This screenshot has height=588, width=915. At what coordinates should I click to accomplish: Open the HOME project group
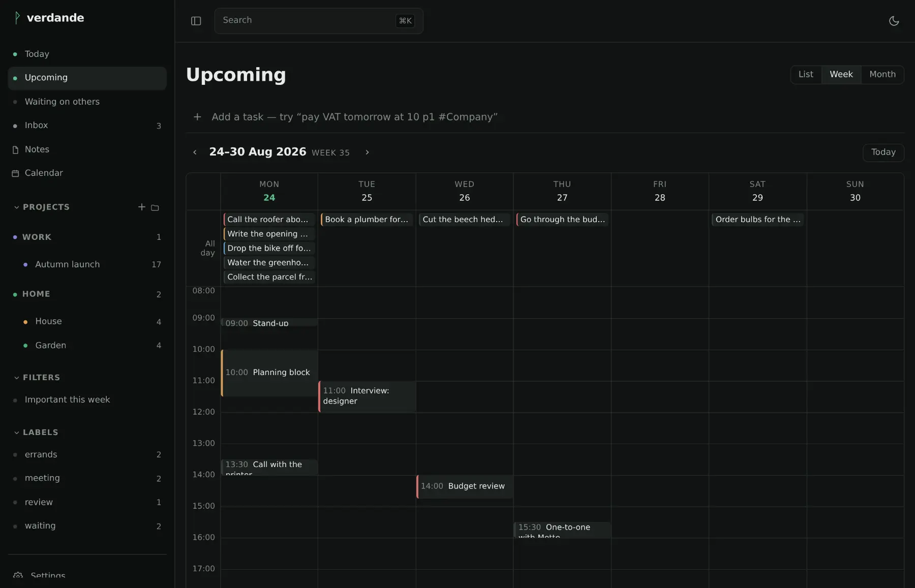[87, 294]
